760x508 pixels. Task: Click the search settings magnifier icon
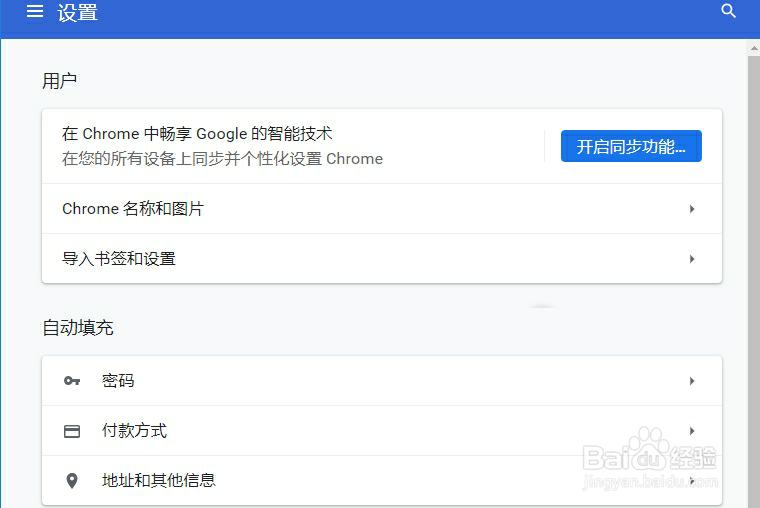(728, 11)
